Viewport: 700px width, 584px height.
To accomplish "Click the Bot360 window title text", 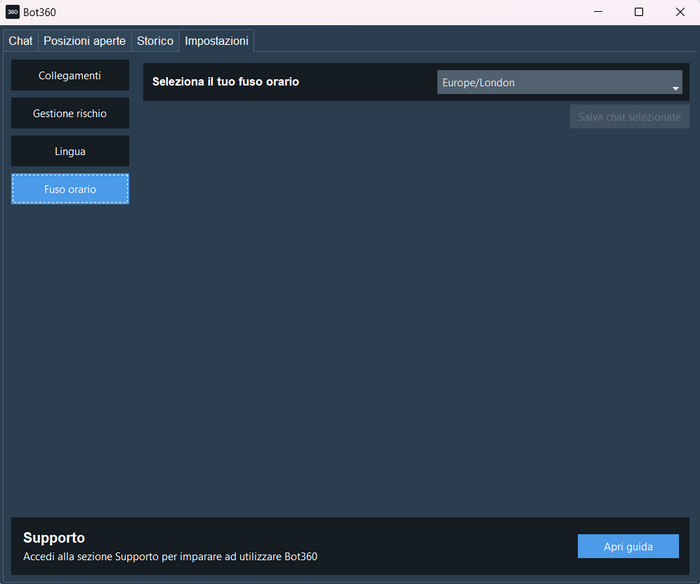I will (x=40, y=12).
